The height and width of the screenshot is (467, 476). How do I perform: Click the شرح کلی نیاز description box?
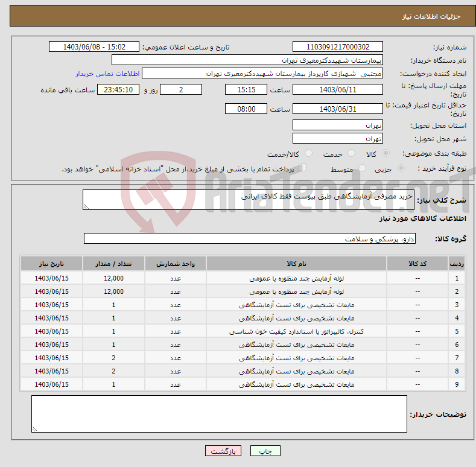click(x=249, y=200)
